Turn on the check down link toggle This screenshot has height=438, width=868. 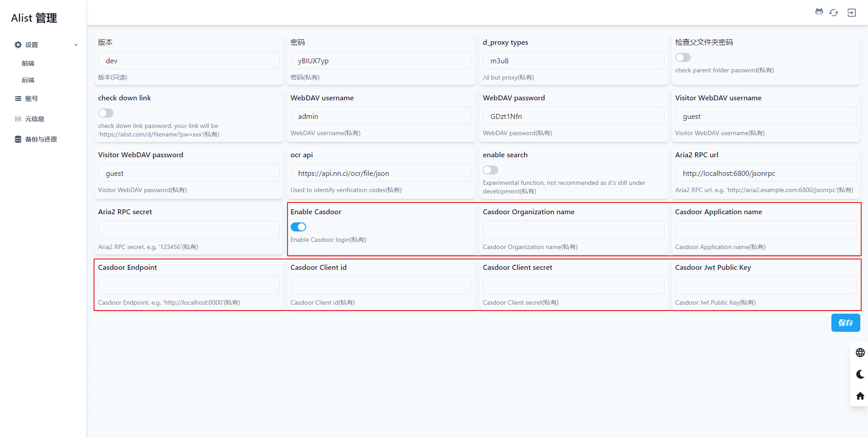point(105,113)
